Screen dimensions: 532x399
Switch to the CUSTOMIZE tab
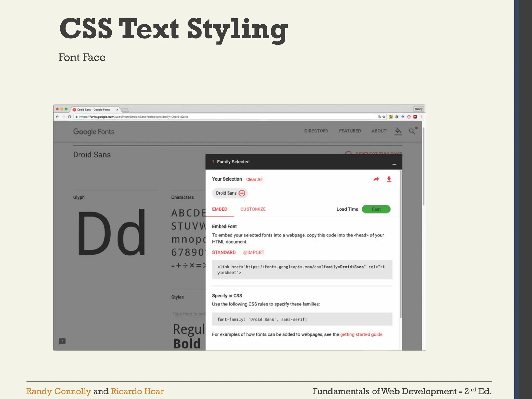click(253, 209)
